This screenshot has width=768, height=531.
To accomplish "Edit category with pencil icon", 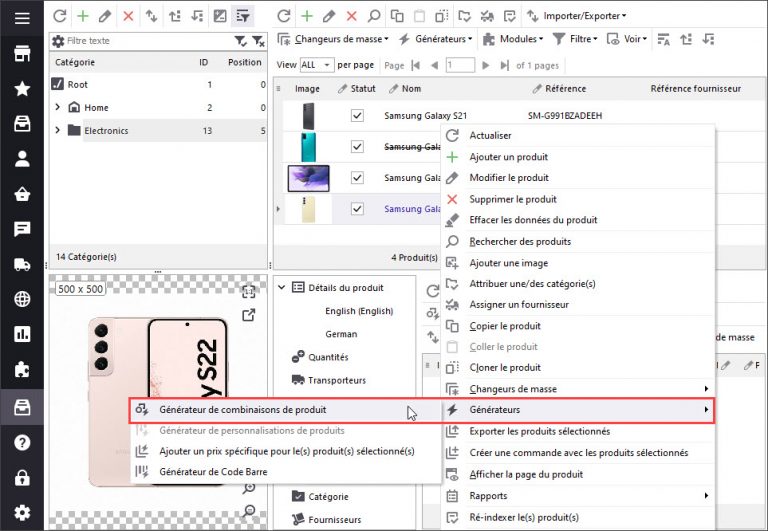I will (105, 16).
